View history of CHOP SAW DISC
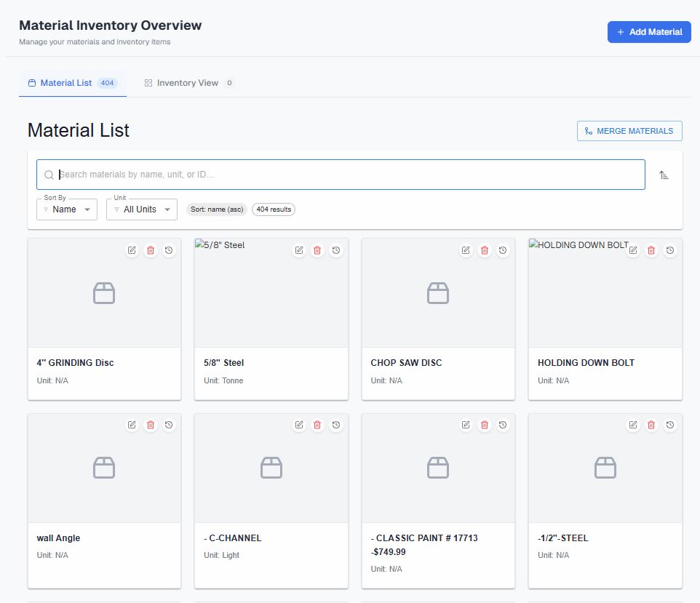This screenshot has width=700, height=603. (x=503, y=250)
